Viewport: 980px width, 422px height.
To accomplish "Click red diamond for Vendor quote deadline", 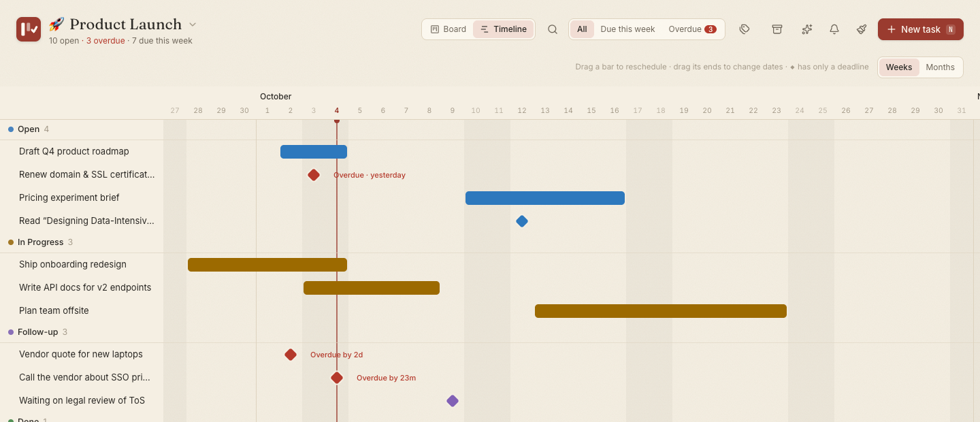I will pos(291,355).
